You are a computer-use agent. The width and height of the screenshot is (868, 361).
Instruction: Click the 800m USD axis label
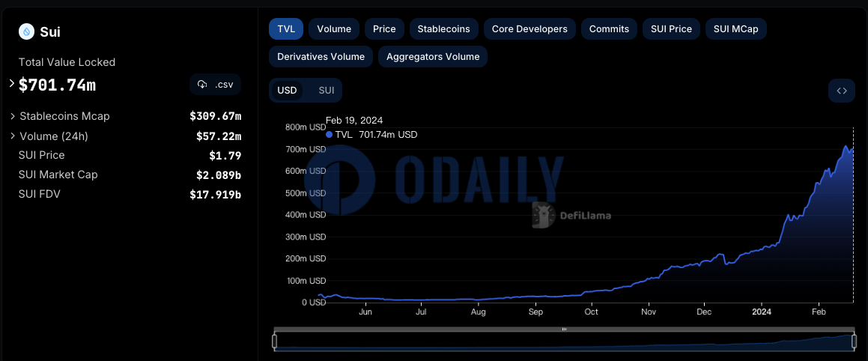click(306, 127)
